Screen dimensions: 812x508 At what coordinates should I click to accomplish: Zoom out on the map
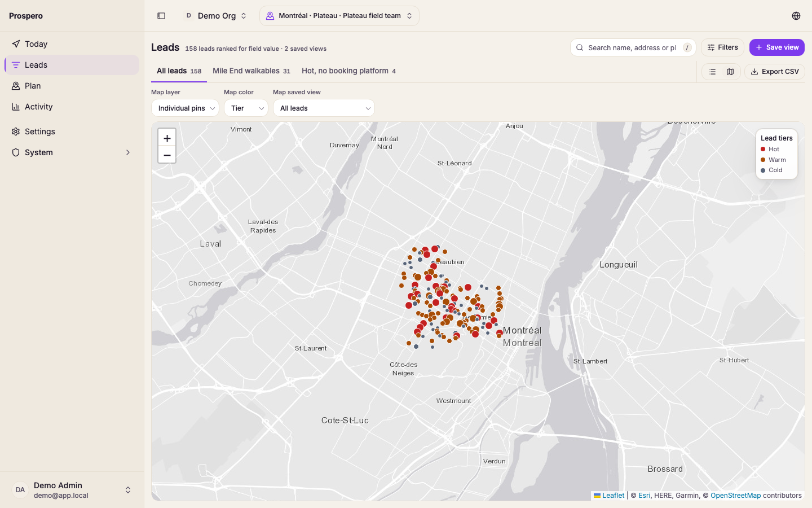(x=167, y=155)
